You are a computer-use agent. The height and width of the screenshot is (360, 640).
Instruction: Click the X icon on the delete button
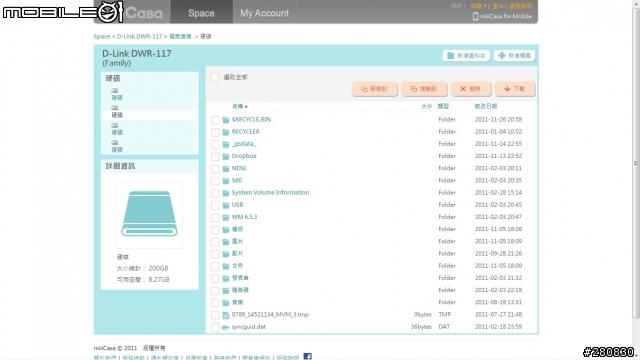point(463,89)
